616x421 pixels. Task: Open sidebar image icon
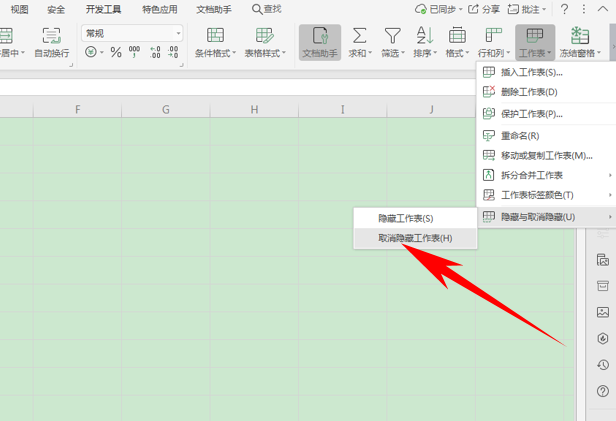[x=603, y=312]
